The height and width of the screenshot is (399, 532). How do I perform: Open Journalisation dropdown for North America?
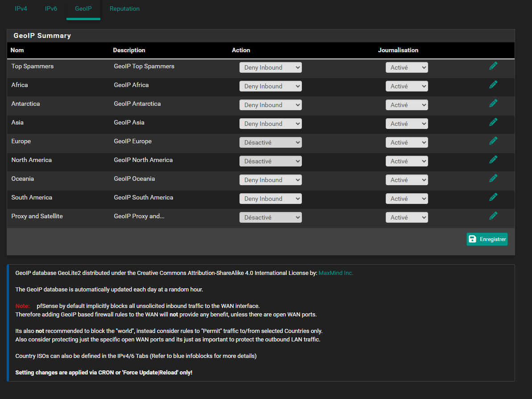(x=406, y=161)
